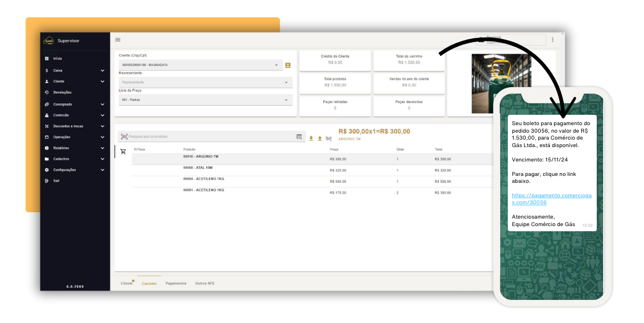
Task: Open the hamburger menu at top
Action: pyautogui.click(x=118, y=40)
